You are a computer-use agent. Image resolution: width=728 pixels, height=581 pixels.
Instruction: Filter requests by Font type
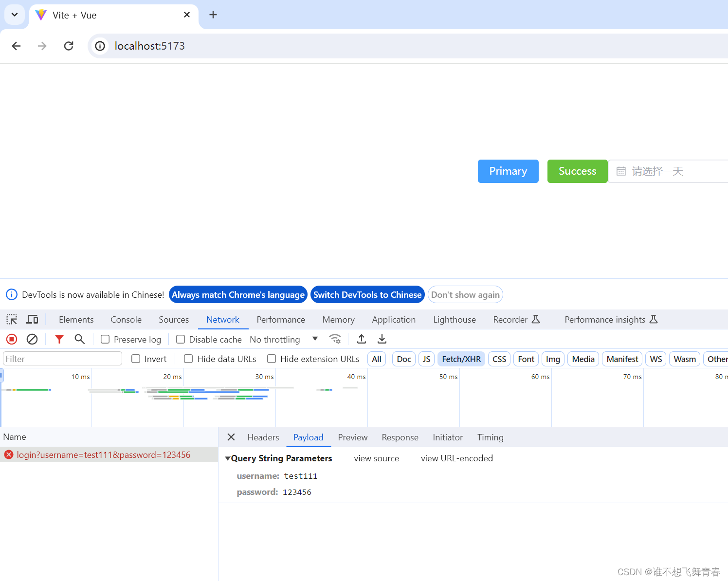[x=526, y=359]
